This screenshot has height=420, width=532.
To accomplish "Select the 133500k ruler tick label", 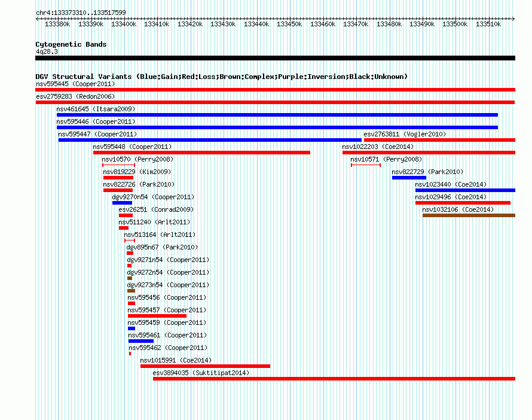I will pos(455,24).
